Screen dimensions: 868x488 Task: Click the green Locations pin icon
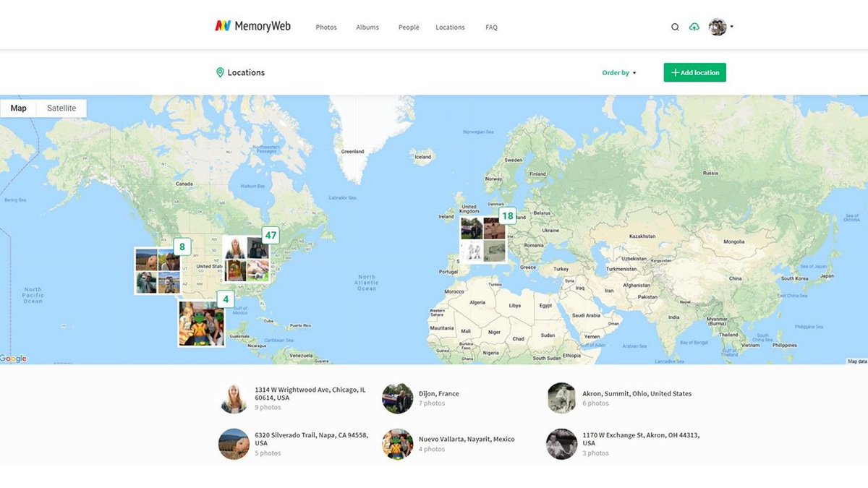click(221, 72)
